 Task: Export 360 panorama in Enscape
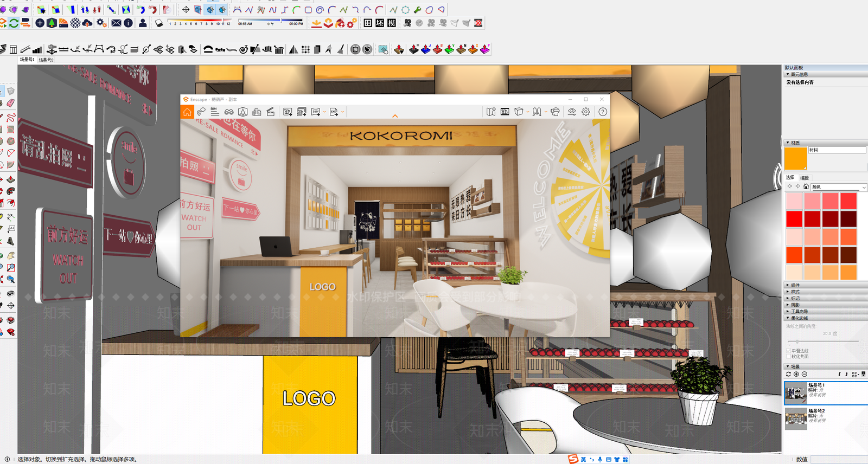pos(315,112)
